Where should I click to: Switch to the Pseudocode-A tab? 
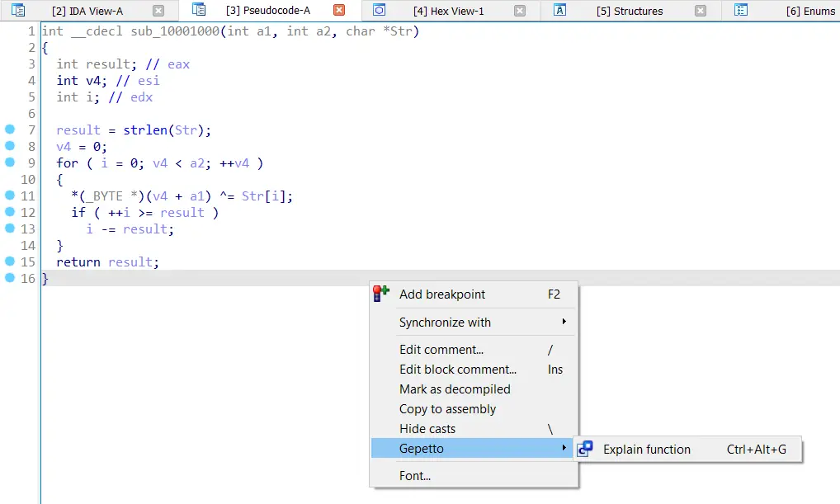tap(268, 11)
